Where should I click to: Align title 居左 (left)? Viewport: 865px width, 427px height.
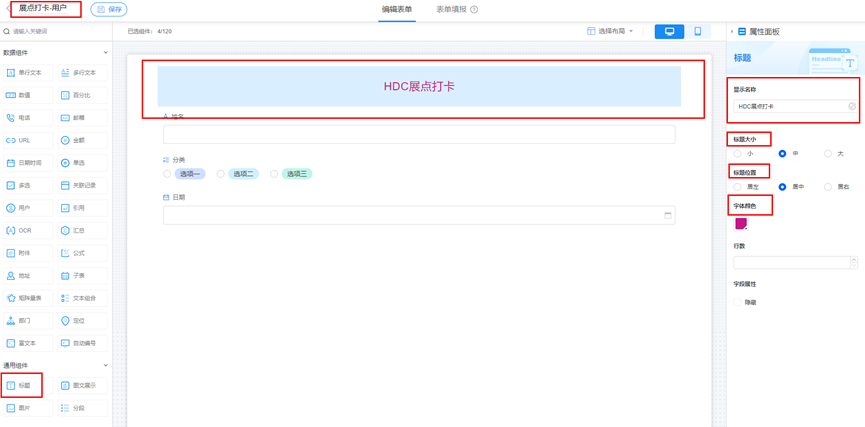point(738,187)
